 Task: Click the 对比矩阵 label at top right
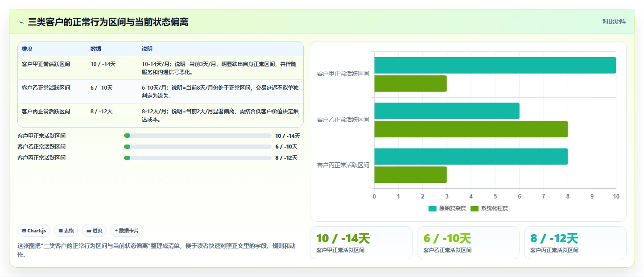point(614,21)
